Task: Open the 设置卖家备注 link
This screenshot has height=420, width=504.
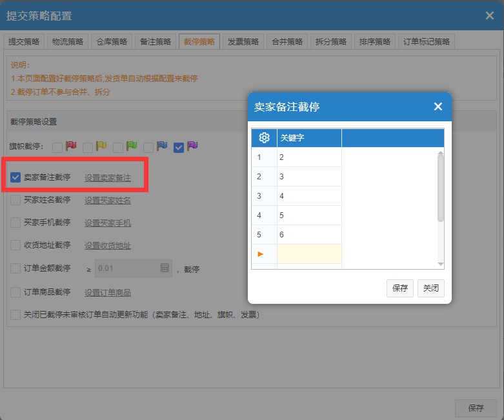Action: pyautogui.click(x=108, y=178)
